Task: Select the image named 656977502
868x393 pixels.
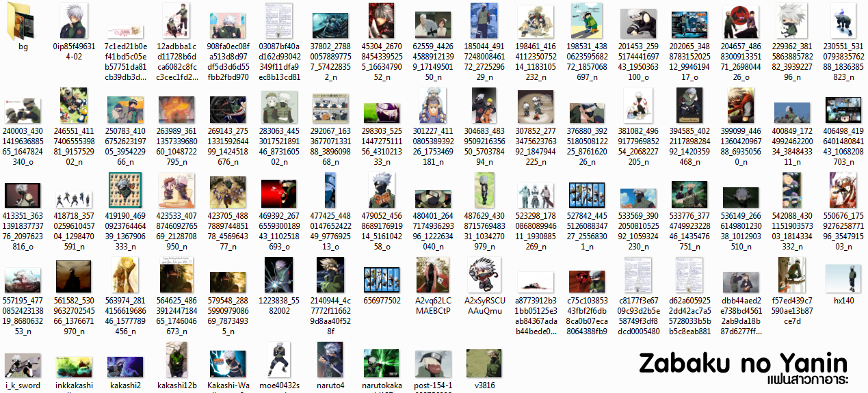Action: [382, 280]
